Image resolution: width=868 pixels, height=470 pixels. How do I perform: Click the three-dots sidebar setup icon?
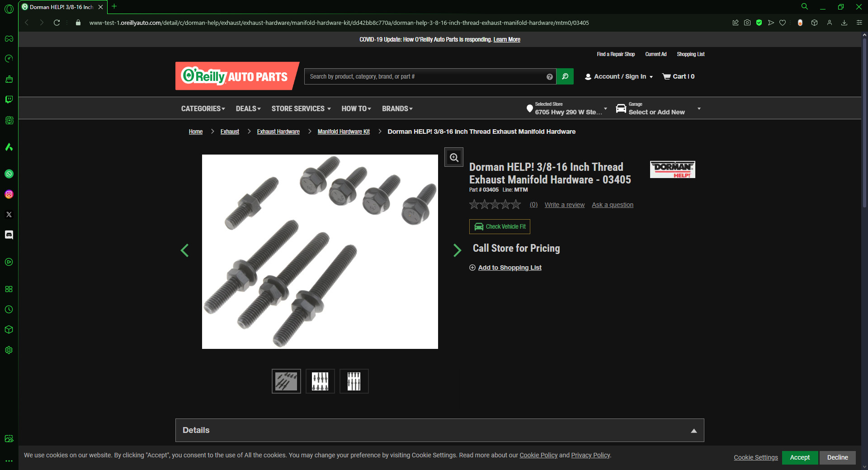(x=9, y=461)
